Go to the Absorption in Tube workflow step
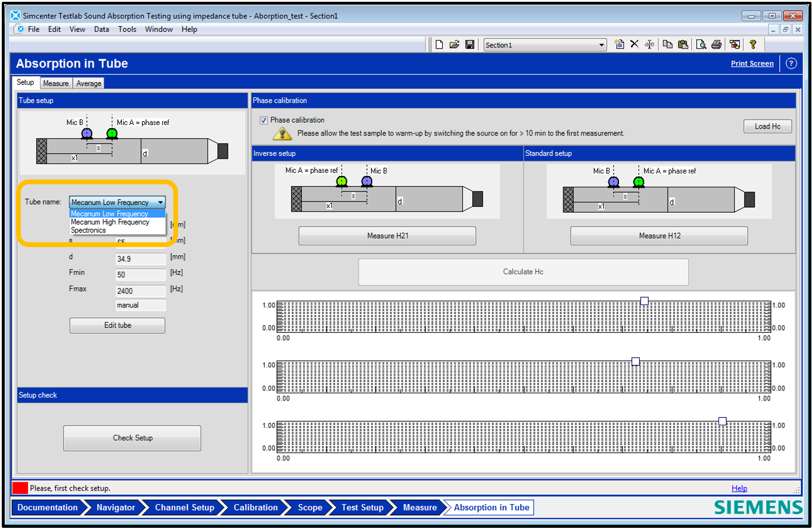This screenshot has height=529, width=812. (x=491, y=507)
